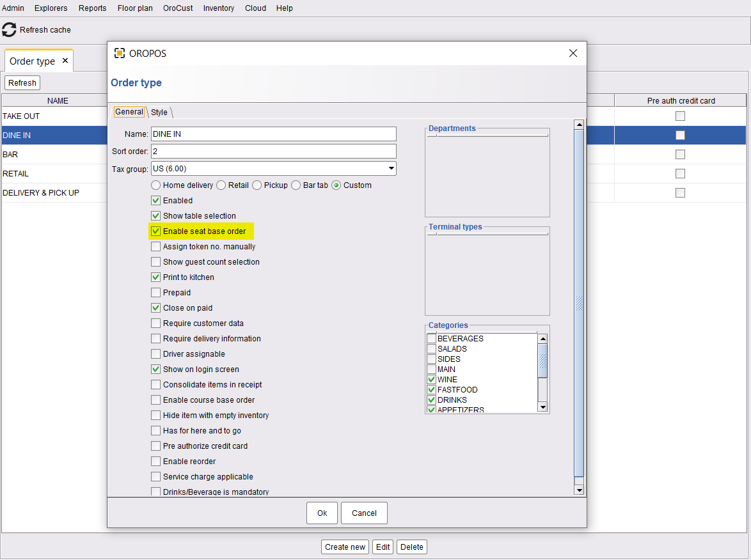Close the Order type tab with its X
Image resolution: width=751 pixels, height=560 pixels.
pyautogui.click(x=65, y=61)
